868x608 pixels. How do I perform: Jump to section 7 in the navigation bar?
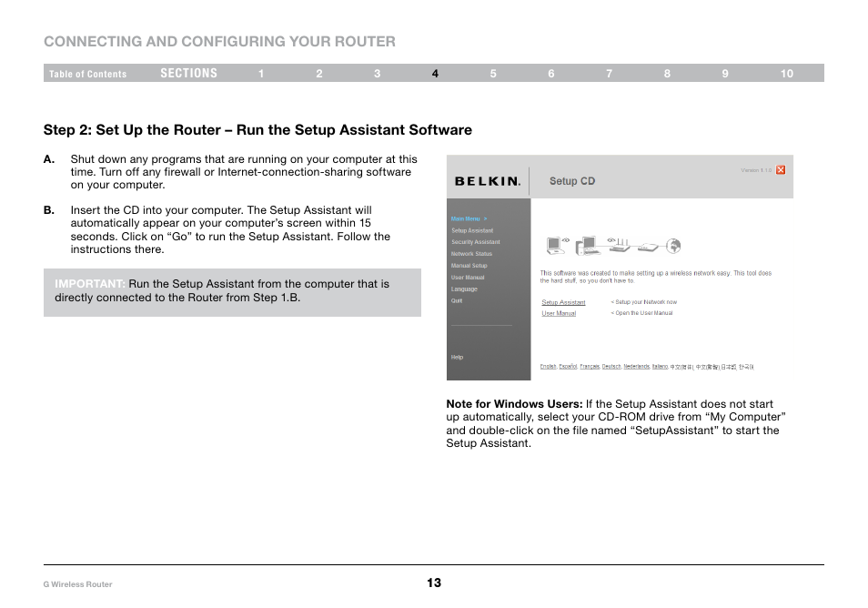pyautogui.click(x=609, y=74)
